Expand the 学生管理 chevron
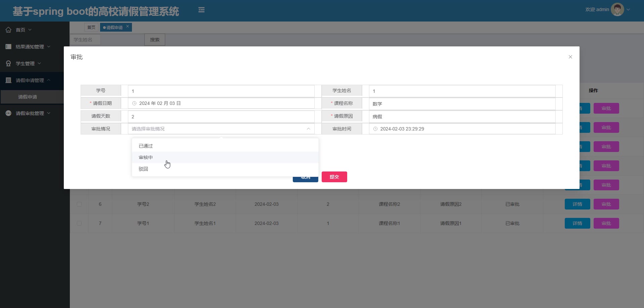 (39, 63)
